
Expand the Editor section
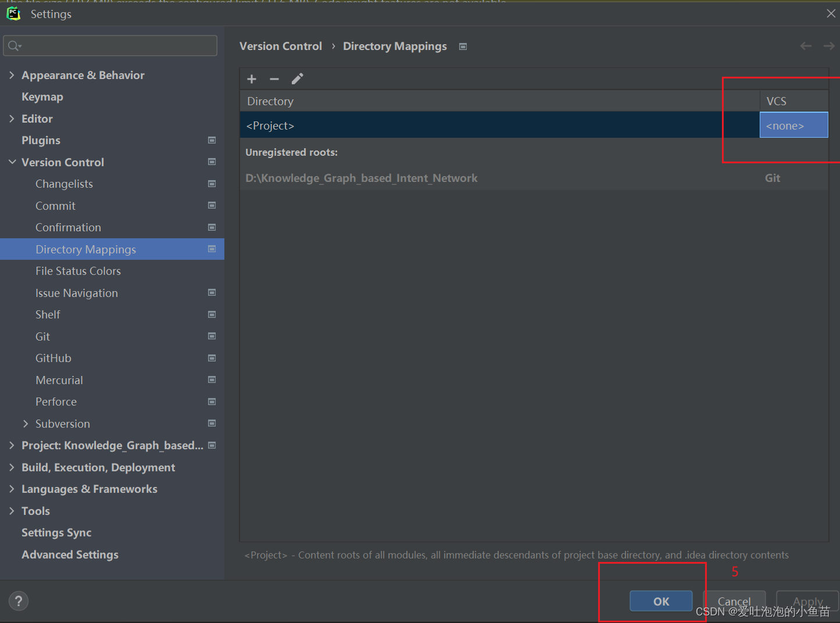(12, 119)
